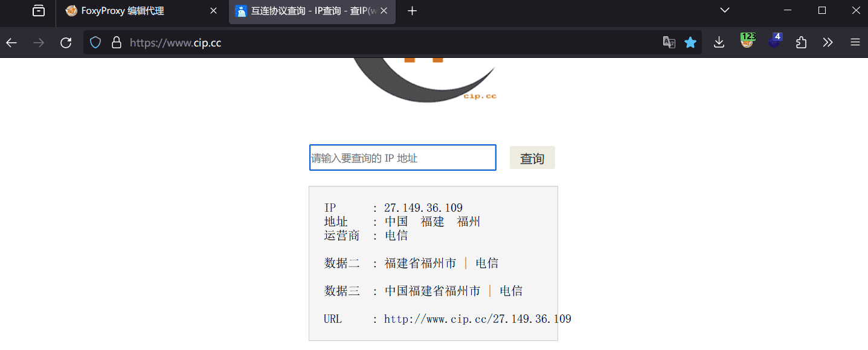This screenshot has height=350, width=868.
Task: Open the page translation icon
Action: point(669,42)
